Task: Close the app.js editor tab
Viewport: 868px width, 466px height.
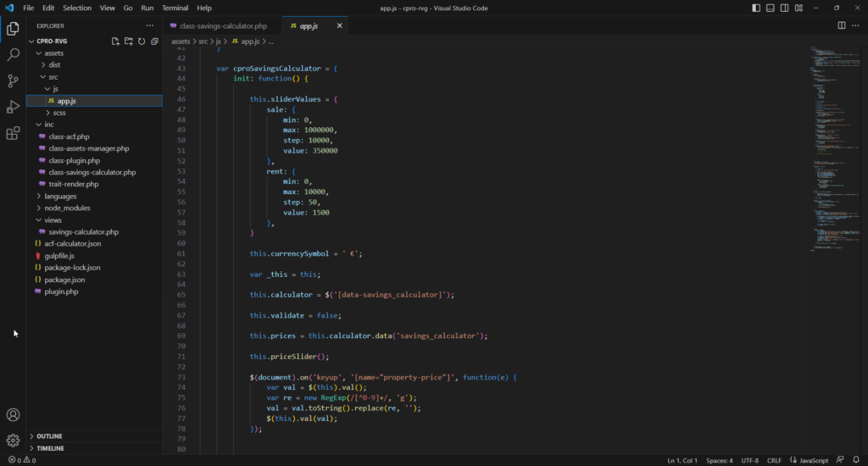Action: (339, 25)
